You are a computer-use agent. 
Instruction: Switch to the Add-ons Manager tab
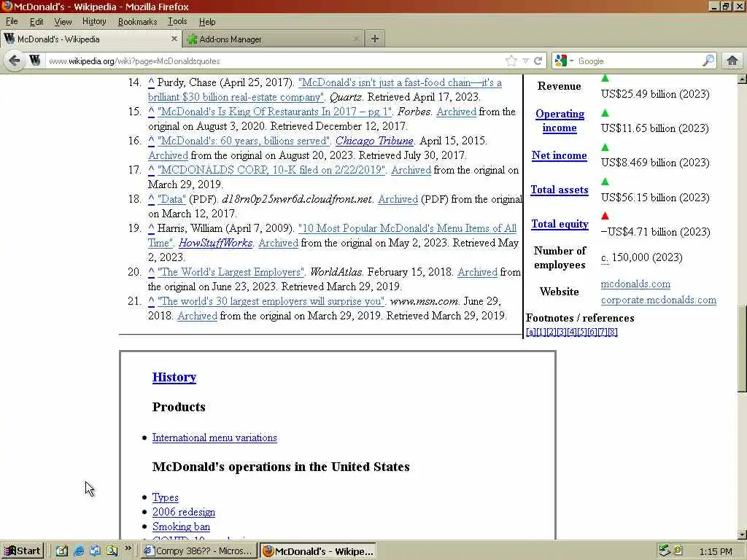pos(274,39)
